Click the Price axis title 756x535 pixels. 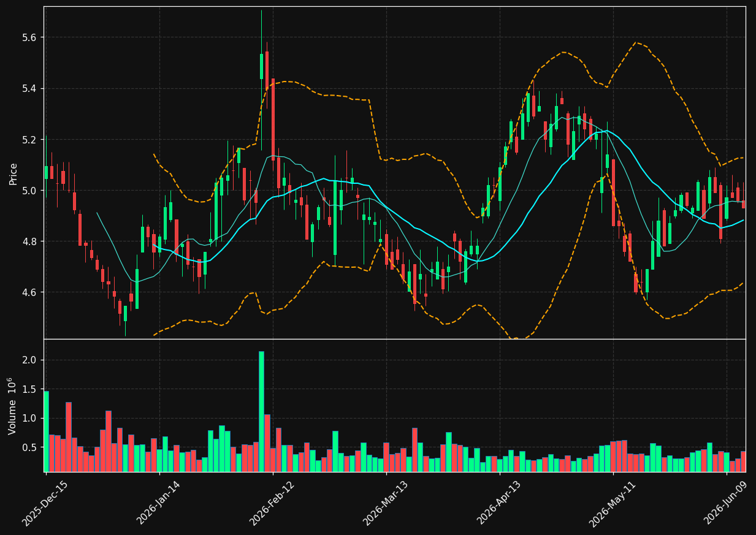(13, 173)
